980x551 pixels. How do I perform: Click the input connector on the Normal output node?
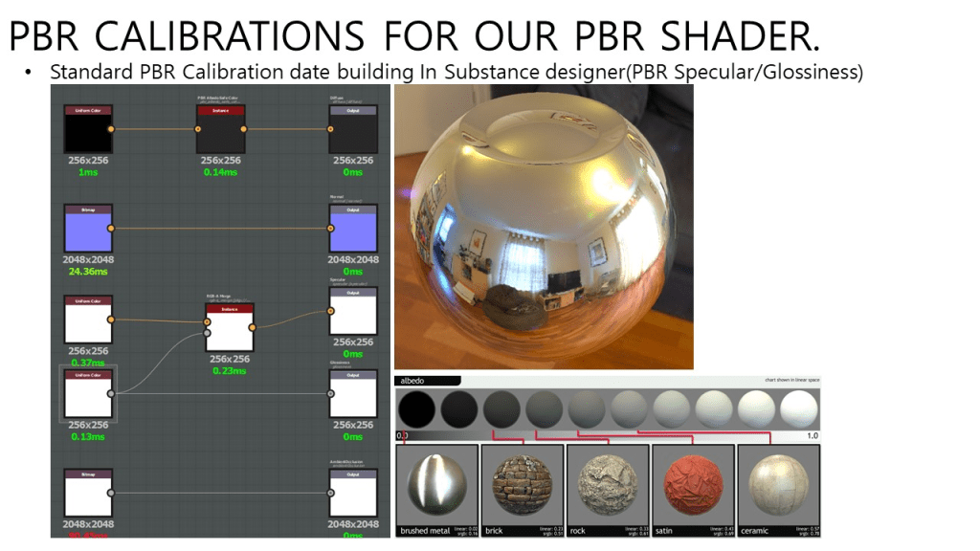(x=330, y=228)
